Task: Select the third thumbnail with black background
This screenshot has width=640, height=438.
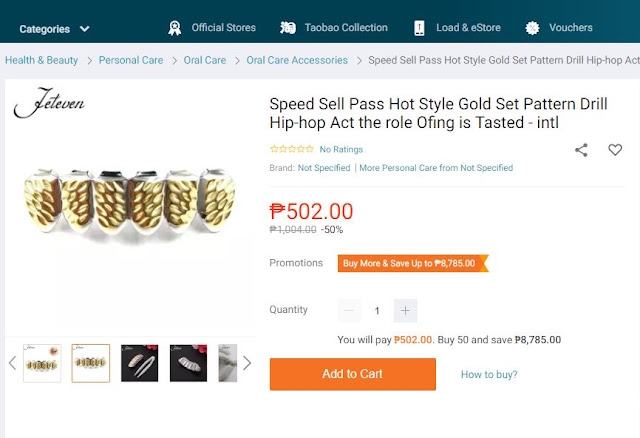Action: [140, 363]
